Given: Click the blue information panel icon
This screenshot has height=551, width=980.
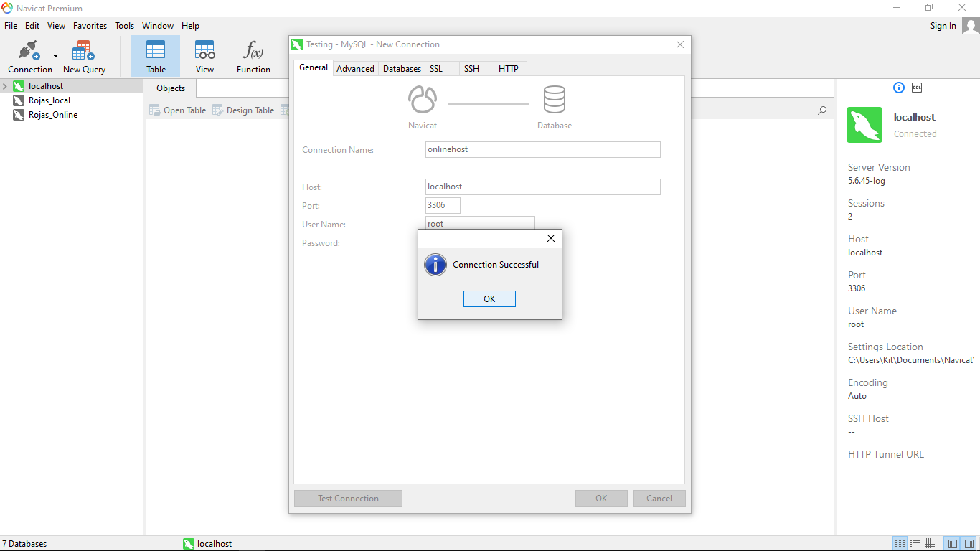Looking at the screenshot, I should [x=898, y=88].
